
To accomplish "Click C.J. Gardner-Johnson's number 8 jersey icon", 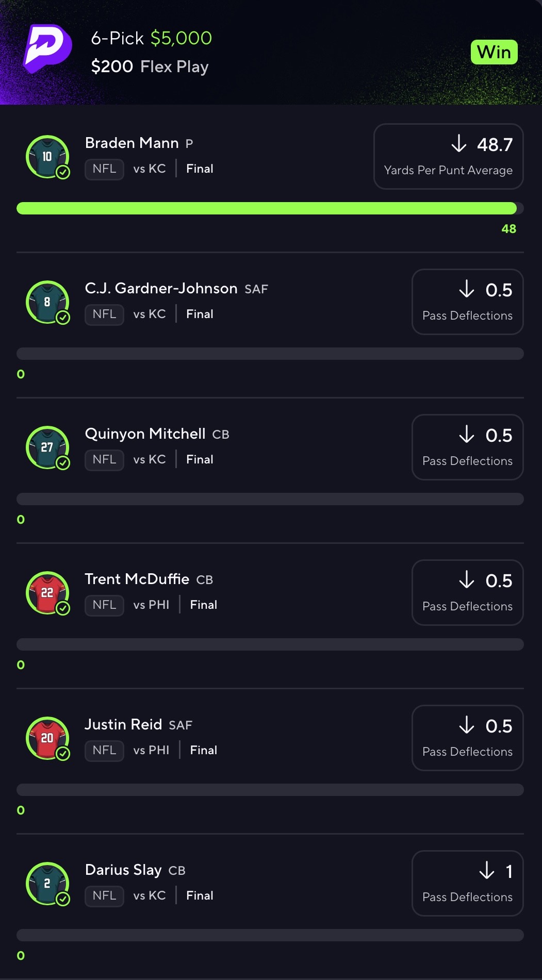I will tap(47, 302).
